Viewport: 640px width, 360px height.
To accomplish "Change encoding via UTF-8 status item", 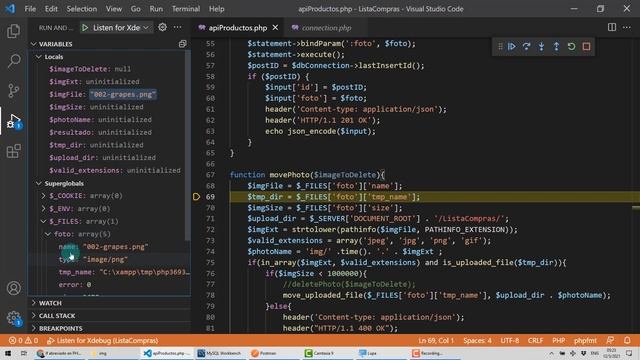I will [510, 340].
